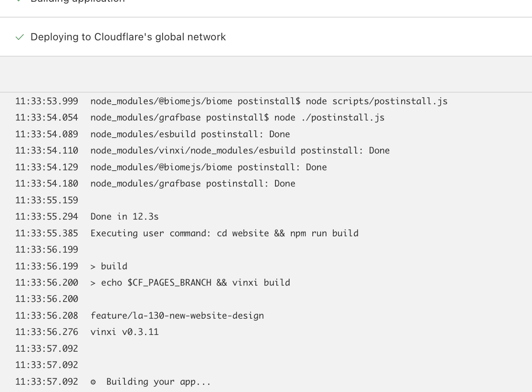The height and width of the screenshot is (392, 532).
Task: Click the feature/la-130-new-website-design branch name
Action: tap(177, 316)
